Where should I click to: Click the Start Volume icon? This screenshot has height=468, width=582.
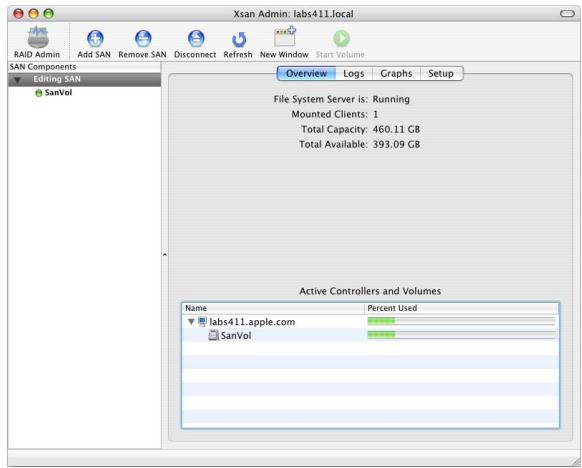click(x=341, y=38)
